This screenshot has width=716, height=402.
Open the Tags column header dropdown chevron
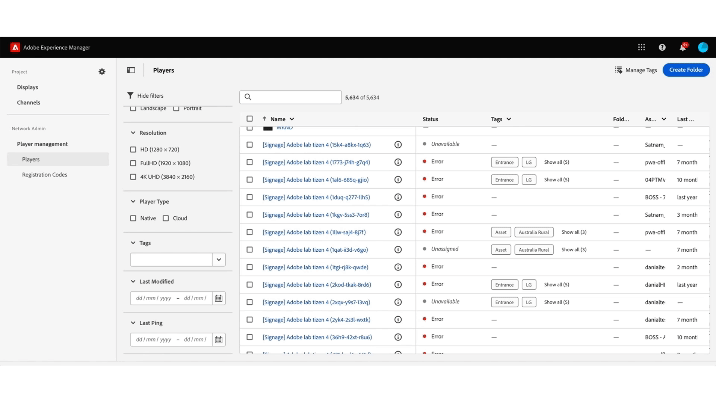tap(509, 119)
